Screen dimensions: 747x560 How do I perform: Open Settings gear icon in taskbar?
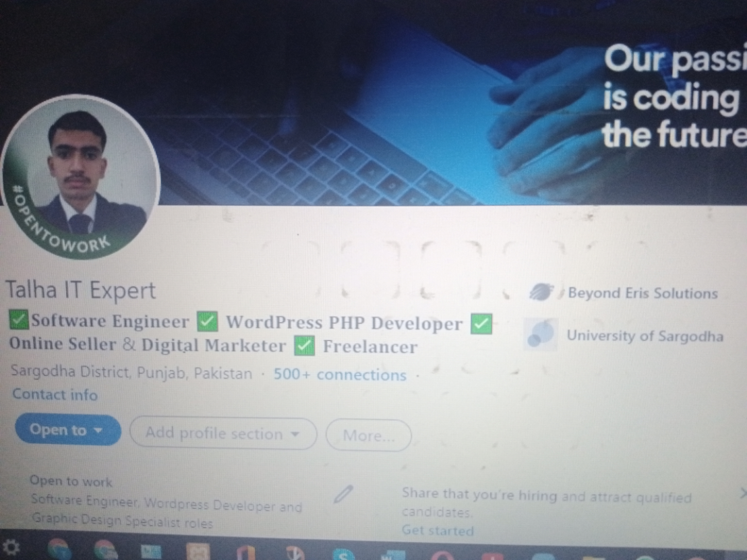tap(11, 548)
